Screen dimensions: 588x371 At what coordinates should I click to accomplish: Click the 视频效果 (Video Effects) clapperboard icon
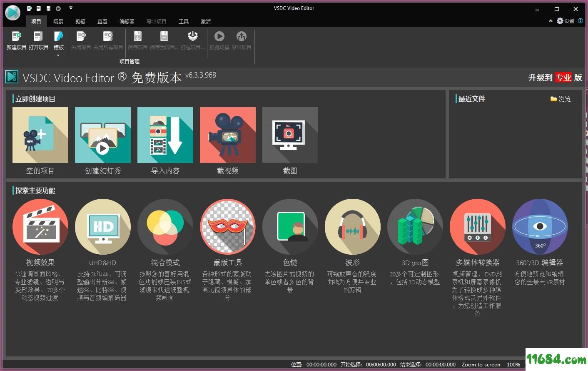click(40, 227)
